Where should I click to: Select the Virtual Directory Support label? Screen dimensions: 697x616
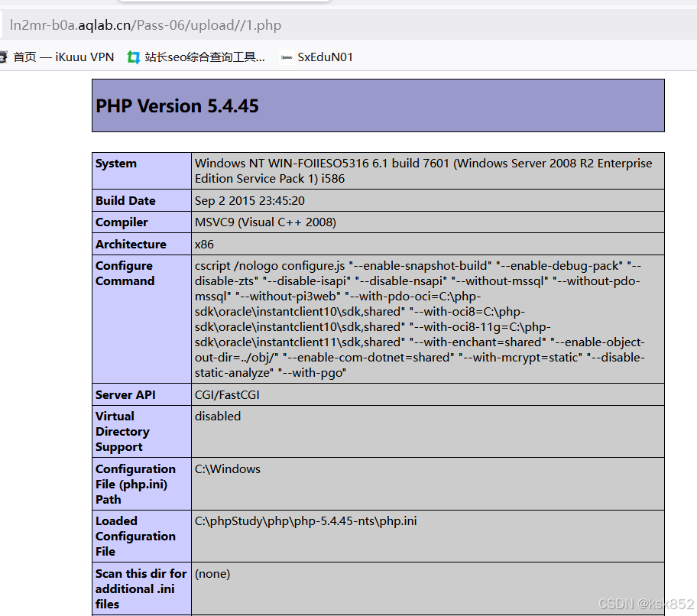pos(122,432)
